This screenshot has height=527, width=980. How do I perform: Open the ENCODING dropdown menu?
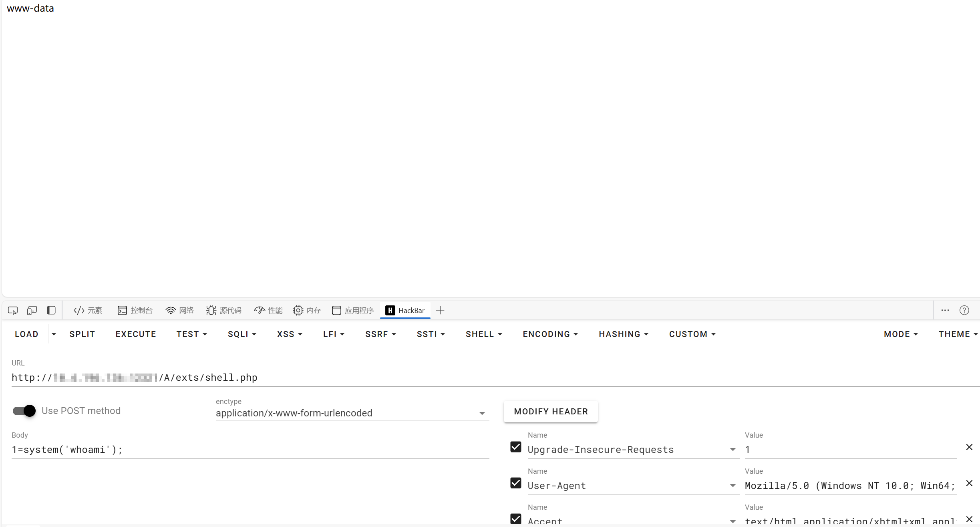pos(550,334)
